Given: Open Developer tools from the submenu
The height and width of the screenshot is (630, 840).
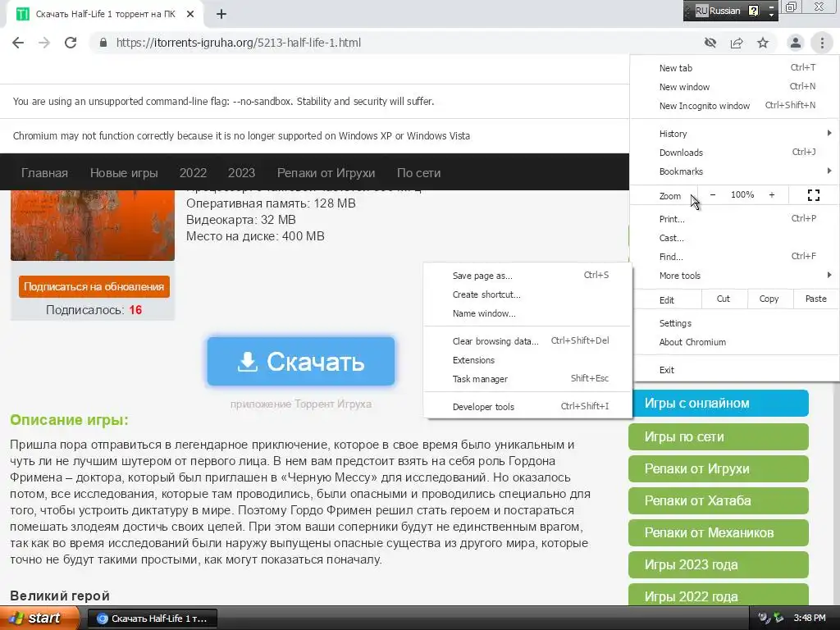Looking at the screenshot, I should point(527,407).
